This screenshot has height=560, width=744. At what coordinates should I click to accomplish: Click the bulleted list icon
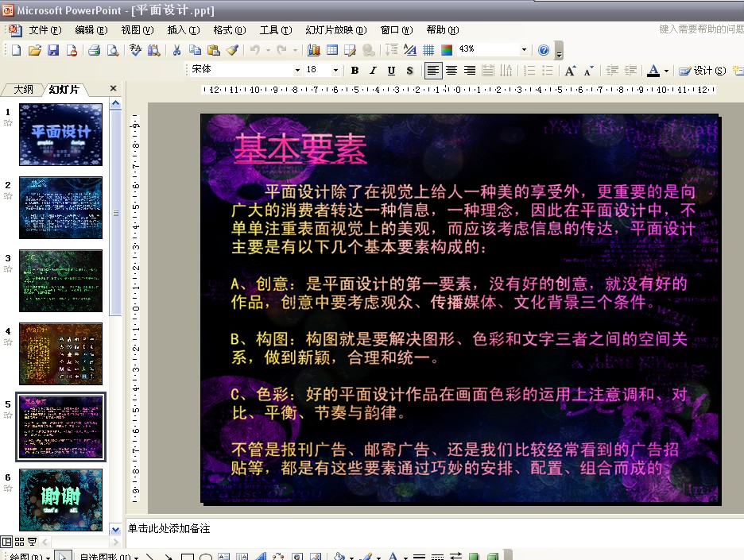[547, 71]
